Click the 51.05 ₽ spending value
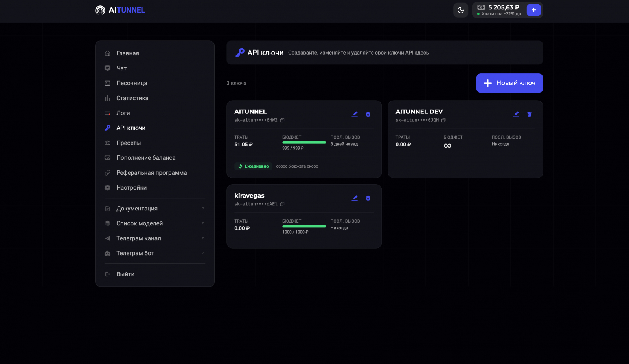The image size is (629, 364). (x=243, y=145)
